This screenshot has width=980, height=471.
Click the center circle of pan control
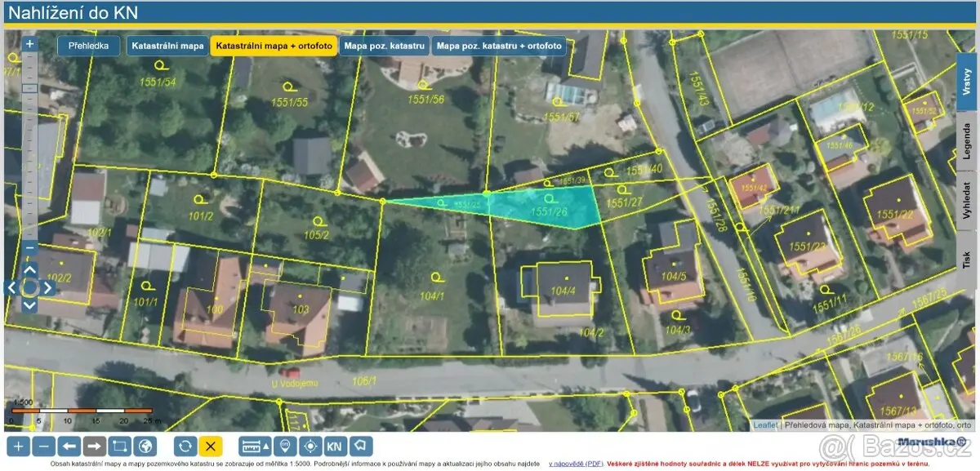pos(29,287)
